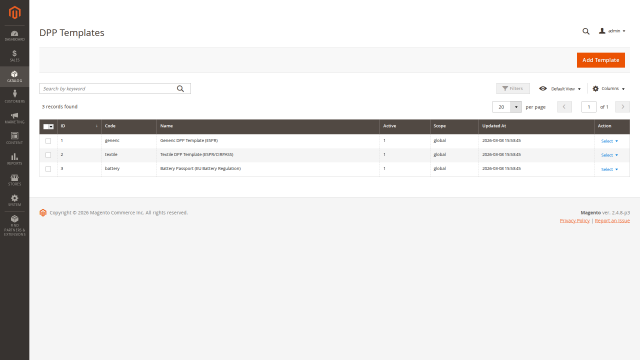This screenshot has height=360, width=640.
Task: Open the Catalog sidebar menu
Action: pos(14,76)
